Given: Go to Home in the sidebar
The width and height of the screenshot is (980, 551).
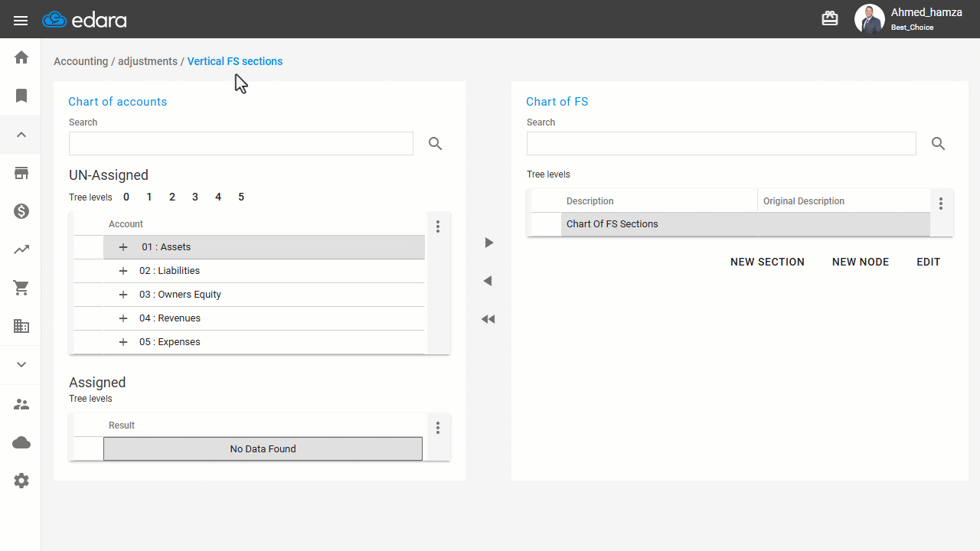Looking at the screenshot, I should pyautogui.click(x=21, y=57).
